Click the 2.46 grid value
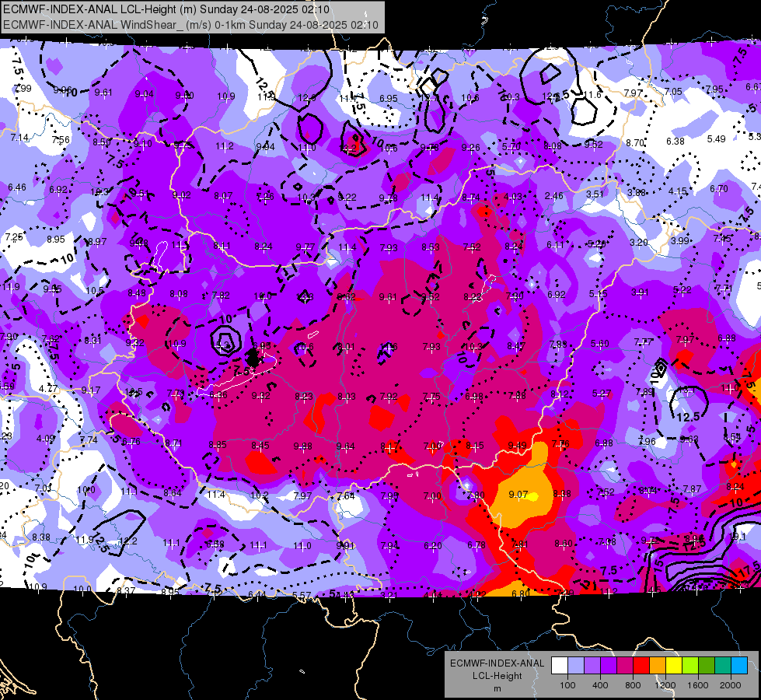Viewport: 761px width, 700px height. click(x=553, y=196)
